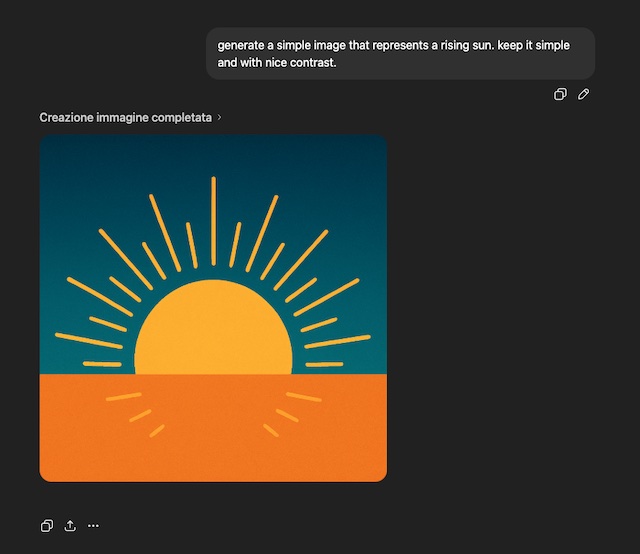Screen dimensions: 640x554
Task: Copy the response below the image
Action: tap(47, 526)
